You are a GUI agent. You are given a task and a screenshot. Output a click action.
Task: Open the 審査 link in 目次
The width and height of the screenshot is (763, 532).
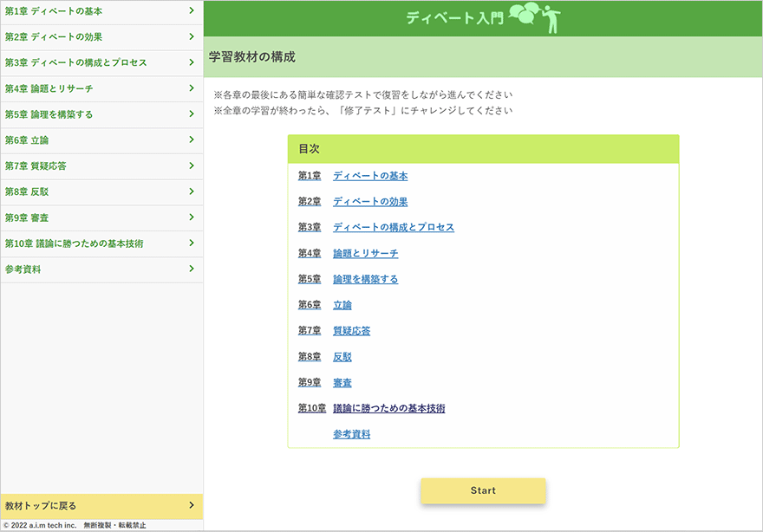click(342, 383)
